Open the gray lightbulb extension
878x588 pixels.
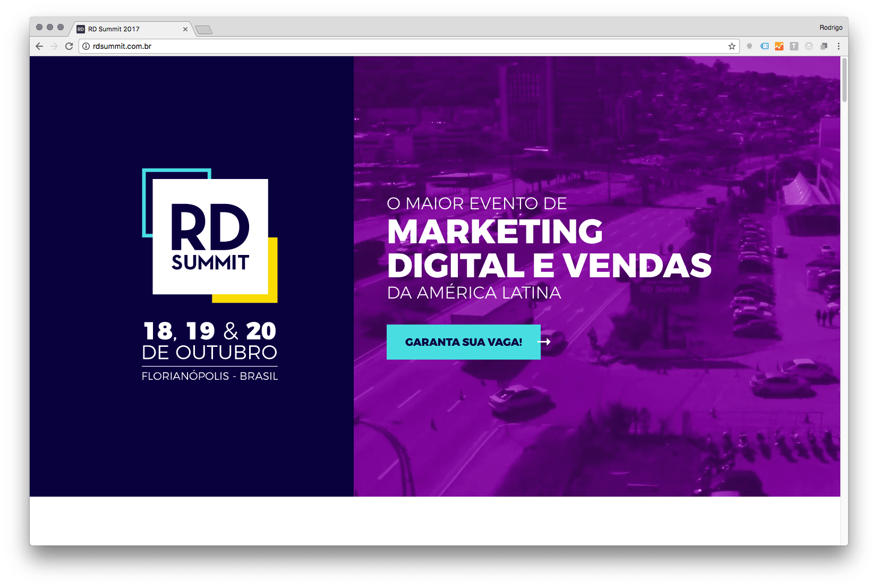click(749, 46)
